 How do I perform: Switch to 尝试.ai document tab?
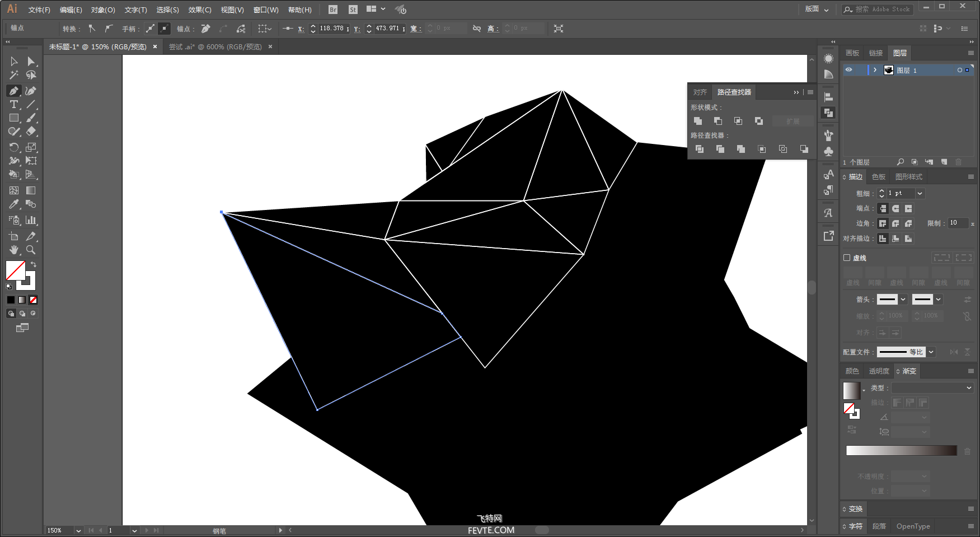click(x=215, y=47)
